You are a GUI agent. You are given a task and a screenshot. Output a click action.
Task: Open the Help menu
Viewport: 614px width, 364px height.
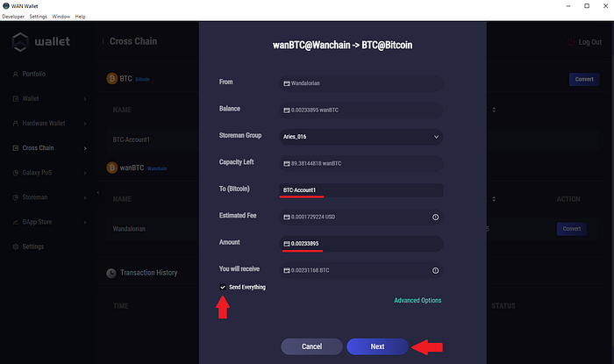point(81,17)
